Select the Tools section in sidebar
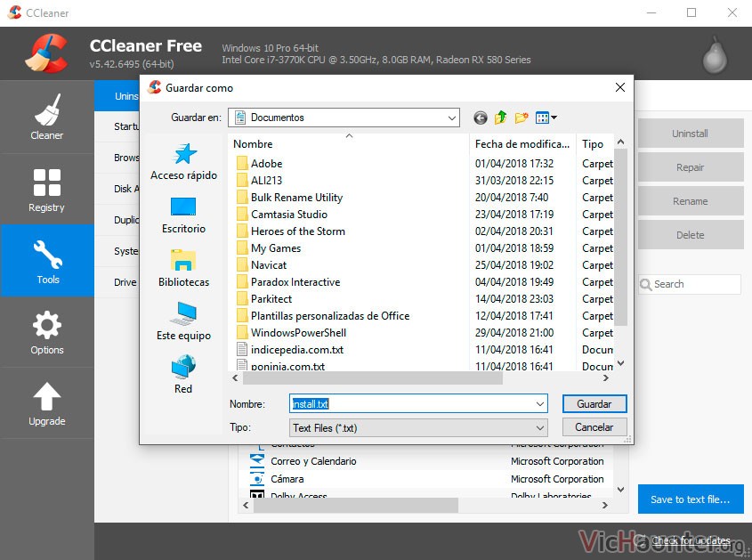This screenshot has height=560, width=752. tap(47, 261)
